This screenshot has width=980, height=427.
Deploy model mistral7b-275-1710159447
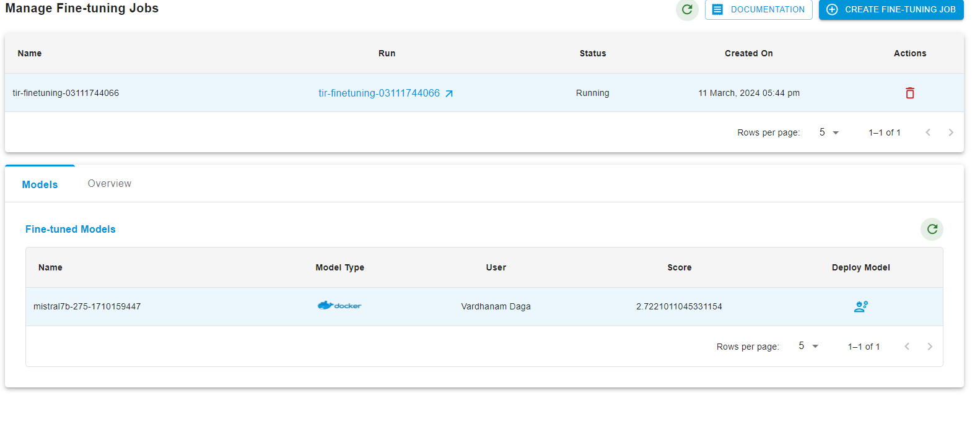tap(861, 306)
